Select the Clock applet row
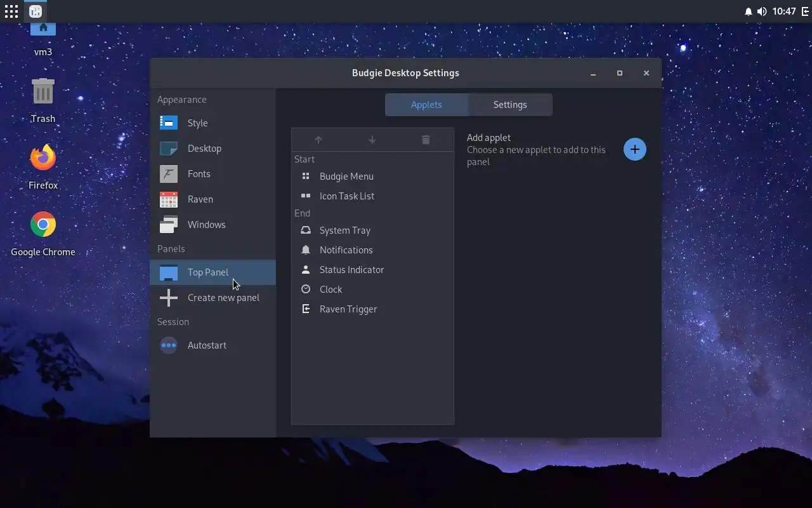 coord(372,290)
